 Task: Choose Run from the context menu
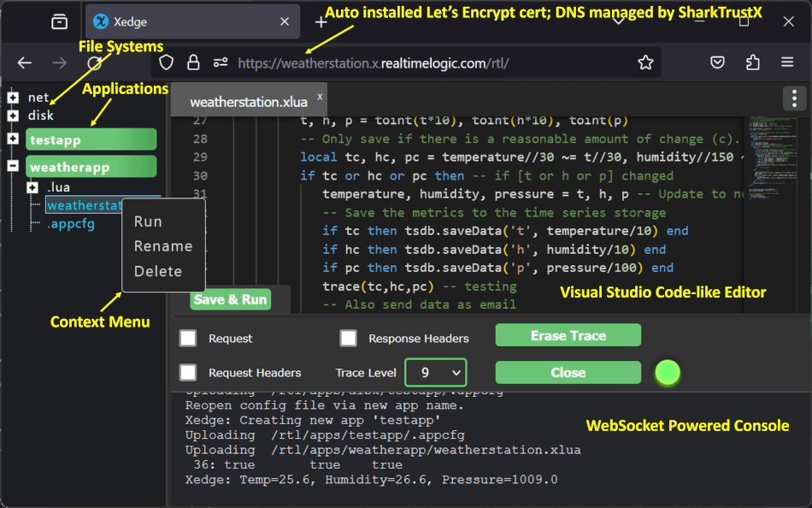pos(148,222)
